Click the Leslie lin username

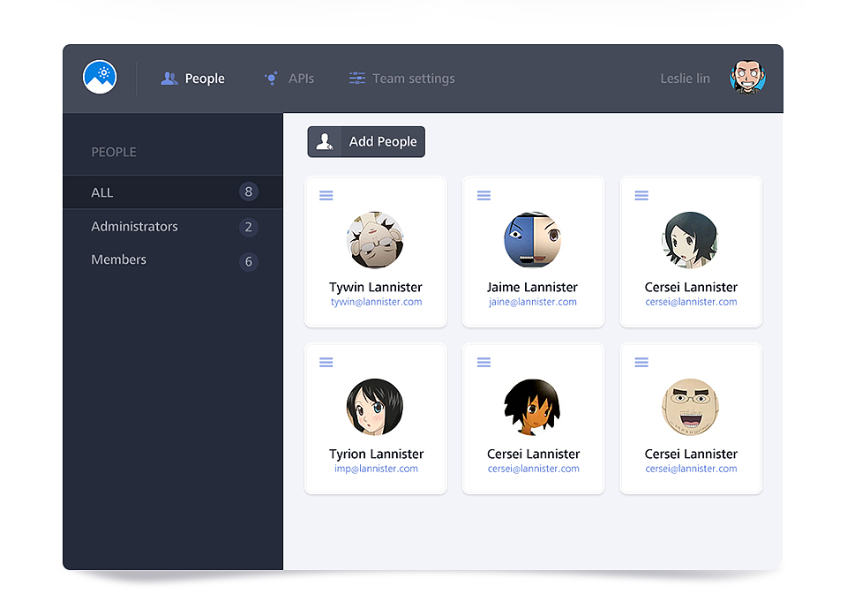pyautogui.click(x=685, y=79)
